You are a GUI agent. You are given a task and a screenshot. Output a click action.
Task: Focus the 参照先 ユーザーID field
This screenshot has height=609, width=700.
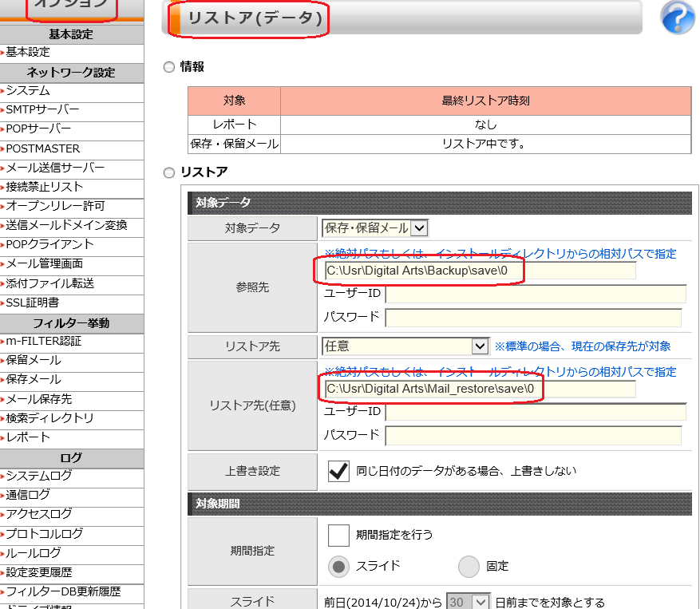coord(535,295)
